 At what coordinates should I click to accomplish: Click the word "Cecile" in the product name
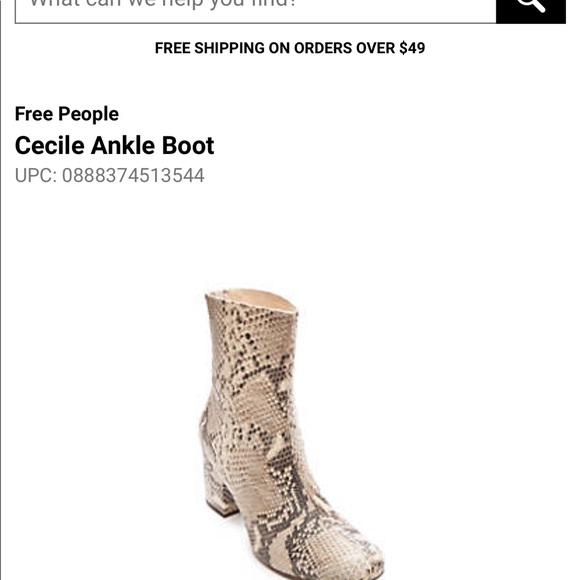[50, 145]
